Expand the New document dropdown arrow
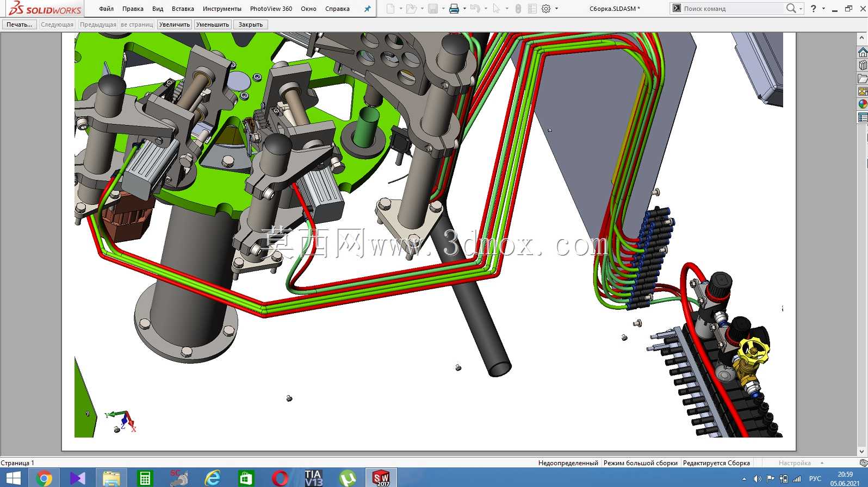Image resolution: width=868 pixels, height=487 pixels. [x=401, y=9]
